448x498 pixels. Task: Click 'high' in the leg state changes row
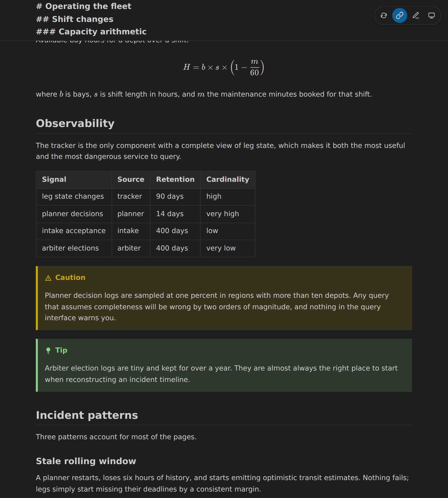[228, 197]
